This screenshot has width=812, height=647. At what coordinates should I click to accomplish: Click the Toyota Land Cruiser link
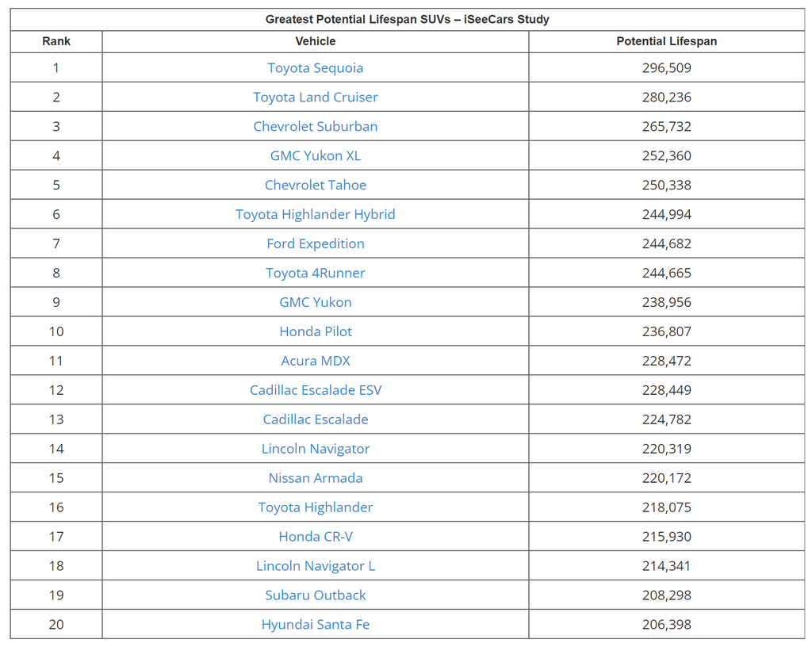pyautogui.click(x=315, y=98)
